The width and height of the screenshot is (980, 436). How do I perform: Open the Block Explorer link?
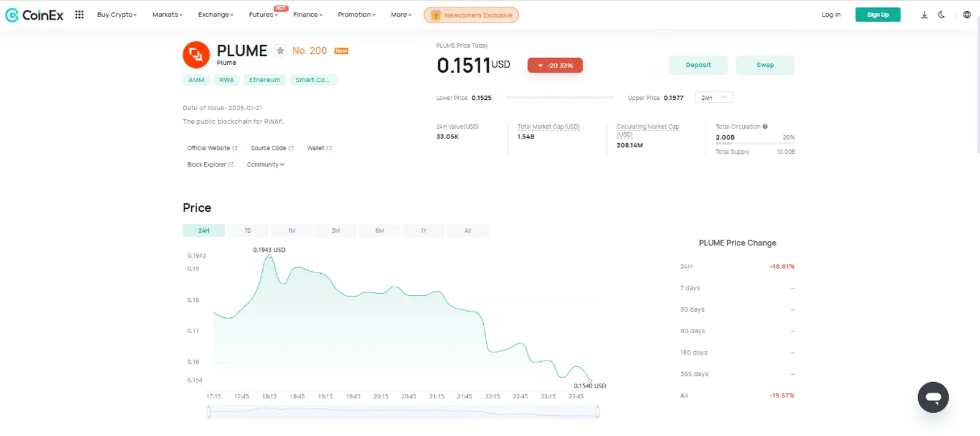click(x=210, y=165)
